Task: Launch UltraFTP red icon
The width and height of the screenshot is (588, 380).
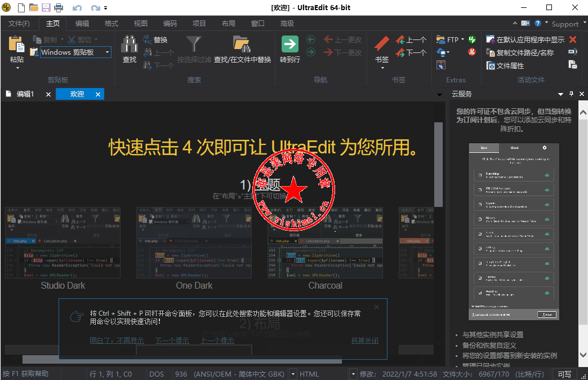Action: point(472,52)
